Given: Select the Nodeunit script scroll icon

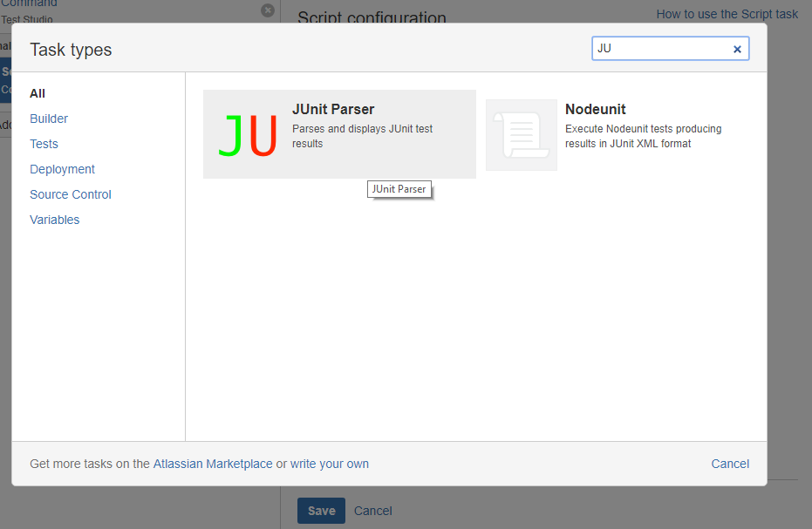Looking at the screenshot, I should point(521,134).
